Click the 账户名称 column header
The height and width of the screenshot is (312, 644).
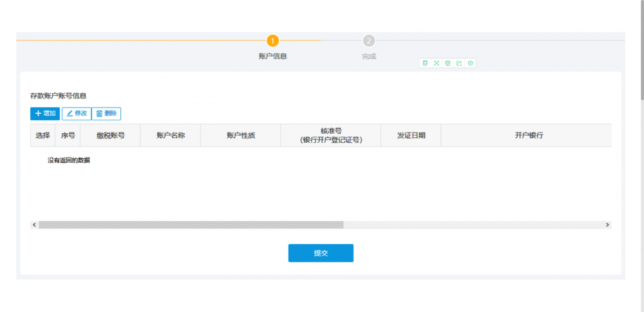[171, 136]
